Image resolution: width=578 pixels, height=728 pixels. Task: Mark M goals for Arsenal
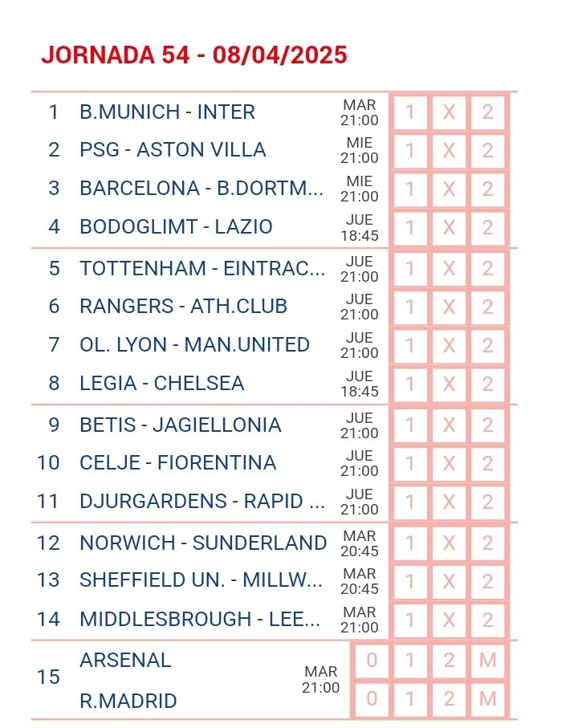point(487,661)
